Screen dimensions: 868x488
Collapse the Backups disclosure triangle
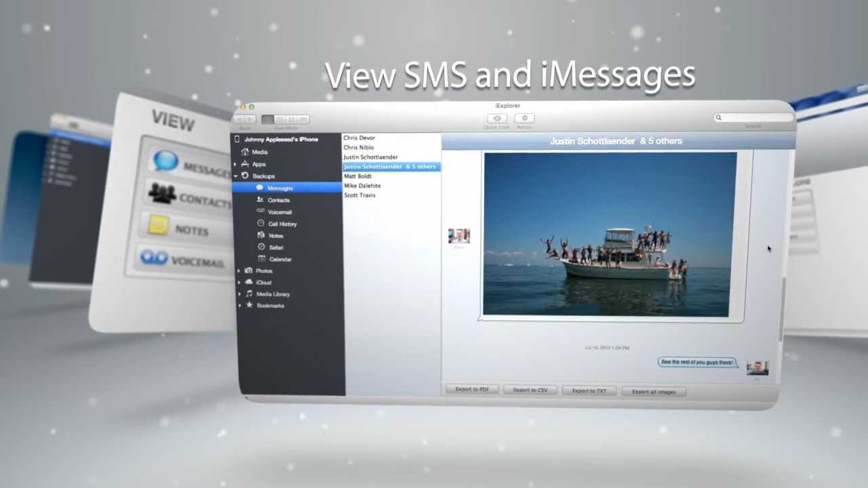click(x=235, y=176)
